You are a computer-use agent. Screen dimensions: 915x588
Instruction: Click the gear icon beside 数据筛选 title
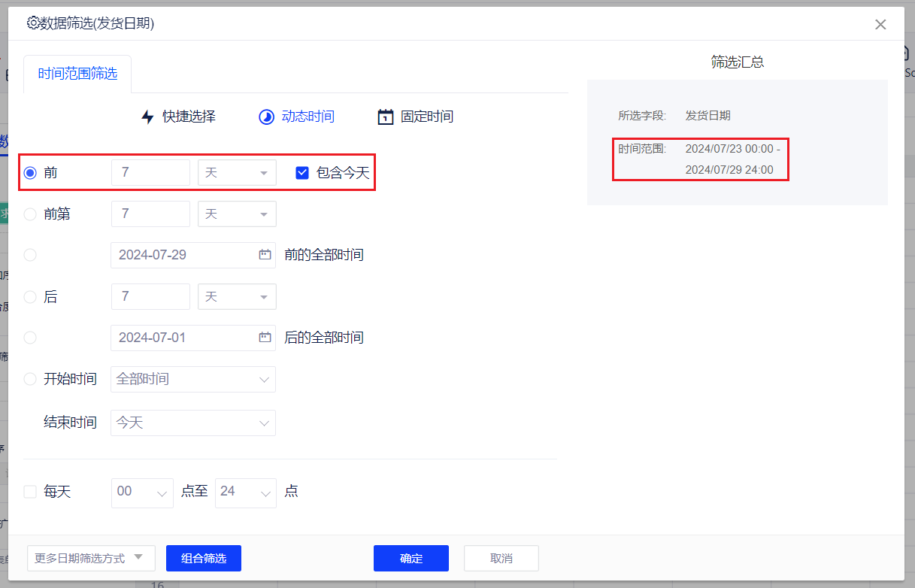click(32, 23)
